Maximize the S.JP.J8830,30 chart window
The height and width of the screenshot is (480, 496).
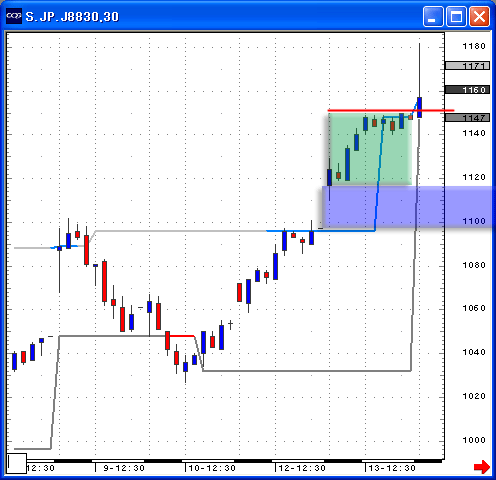(456, 16)
